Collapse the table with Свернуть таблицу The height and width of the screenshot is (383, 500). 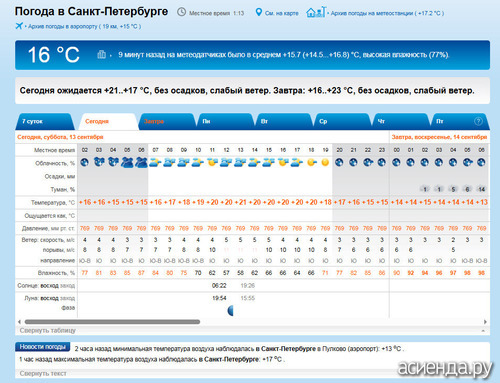47,330
